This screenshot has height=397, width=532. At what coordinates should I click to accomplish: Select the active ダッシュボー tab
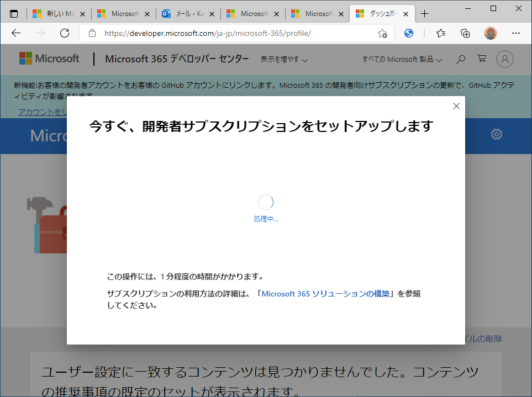382,14
